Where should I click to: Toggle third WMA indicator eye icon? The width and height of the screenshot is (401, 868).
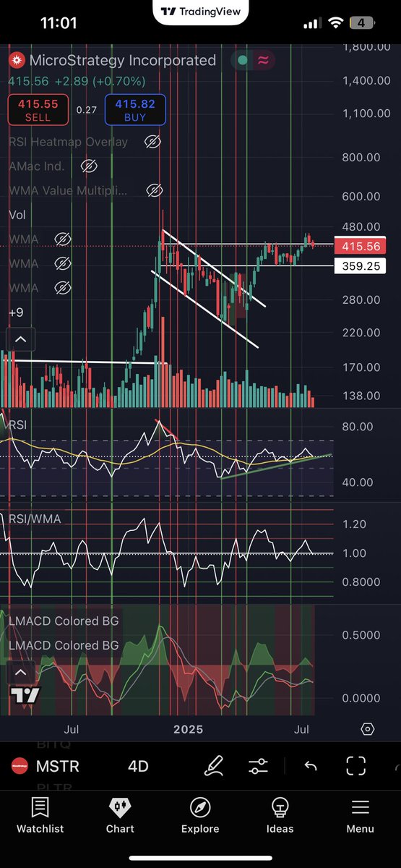coord(62,288)
